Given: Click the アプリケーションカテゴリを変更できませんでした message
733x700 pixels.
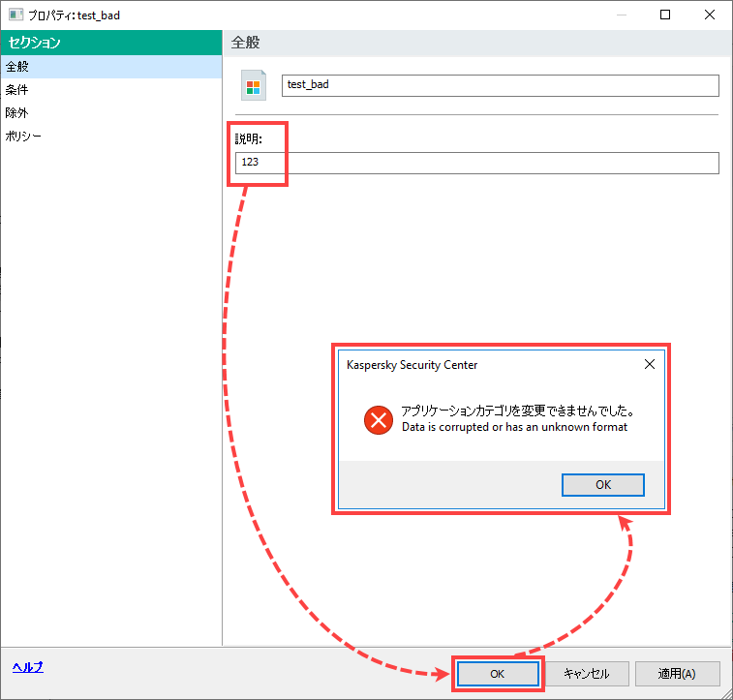Looking at the screenshot, I should [x=518, y=411].
